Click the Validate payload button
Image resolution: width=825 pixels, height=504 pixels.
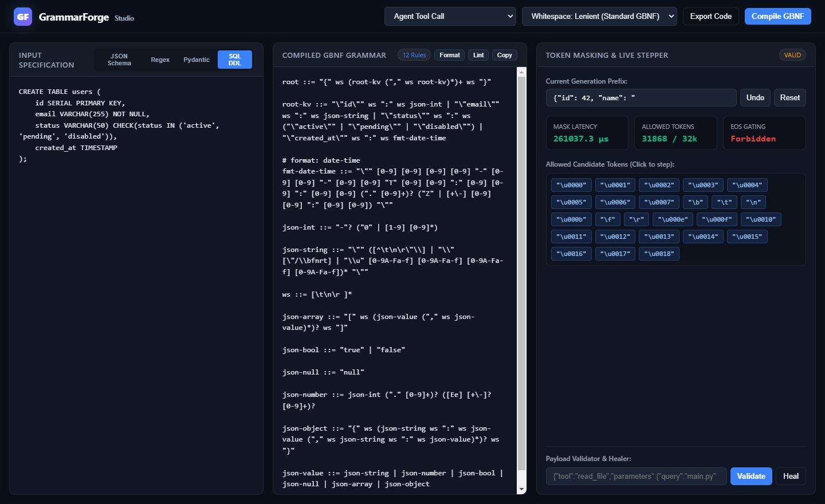point(751,477)
